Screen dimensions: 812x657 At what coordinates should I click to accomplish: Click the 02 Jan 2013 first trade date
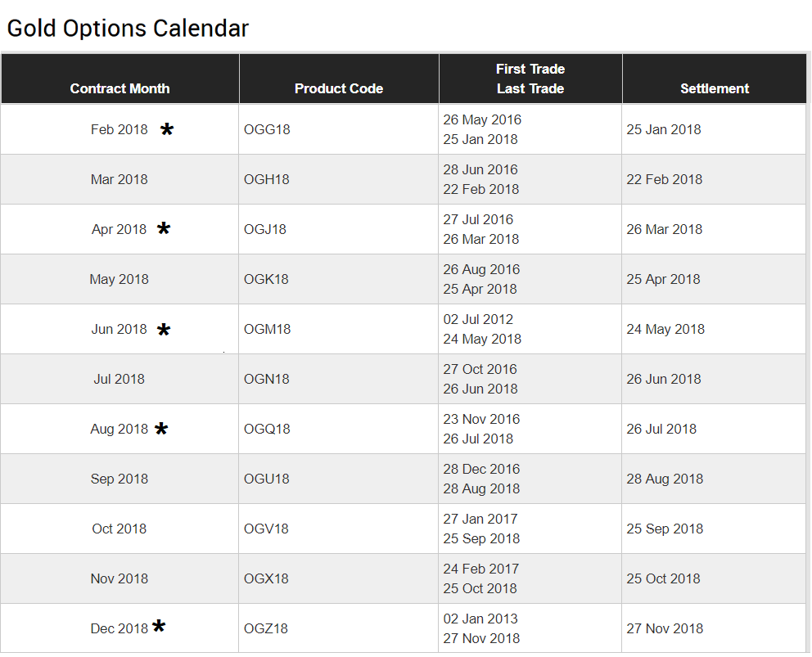[x=480, y=619]
